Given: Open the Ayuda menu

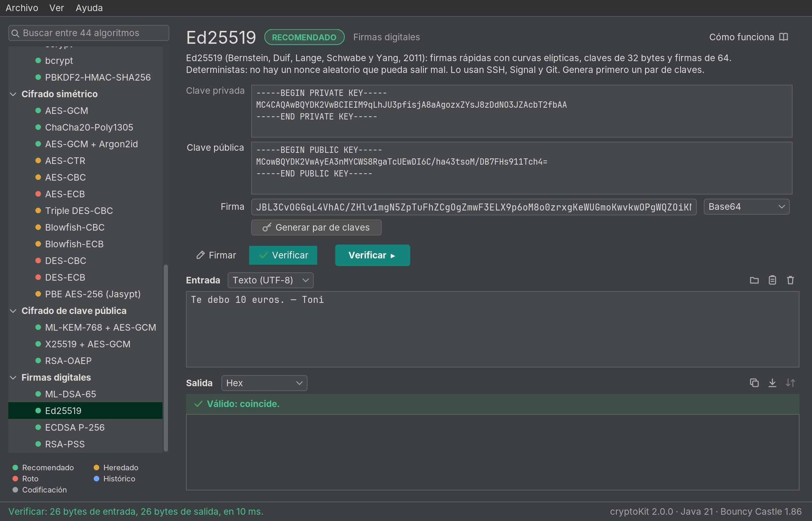Looking at the screenshot, I should [x=89, y=8].
